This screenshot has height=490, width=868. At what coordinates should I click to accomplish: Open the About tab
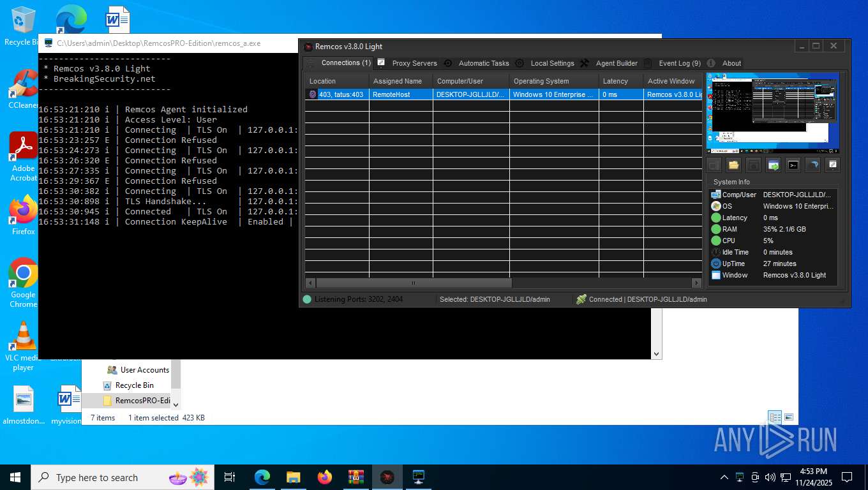(724, 63)
